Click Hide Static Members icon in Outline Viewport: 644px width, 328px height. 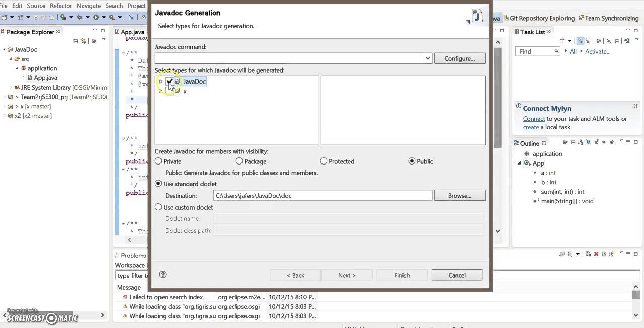coord(596,142)
